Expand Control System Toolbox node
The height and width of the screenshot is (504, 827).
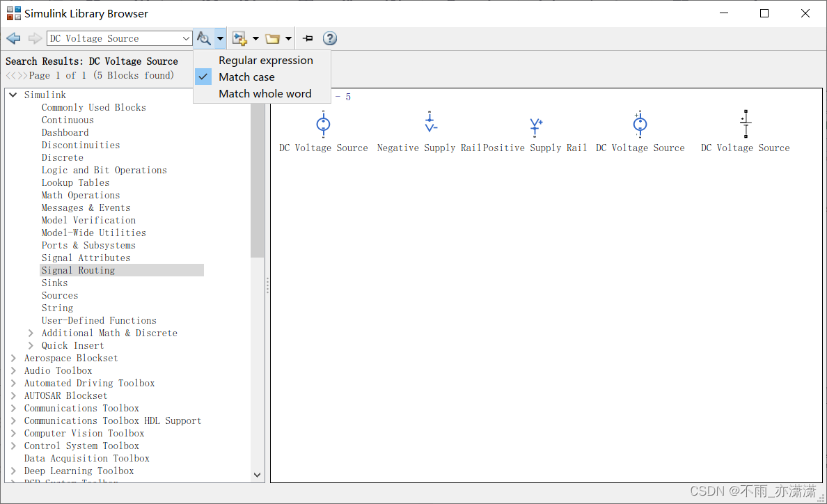click(13, 446)
